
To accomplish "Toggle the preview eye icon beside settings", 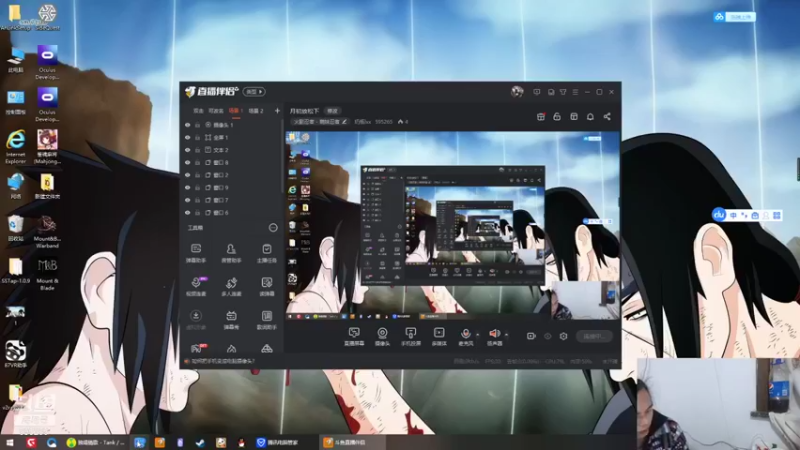I will (x=547, y=336).
